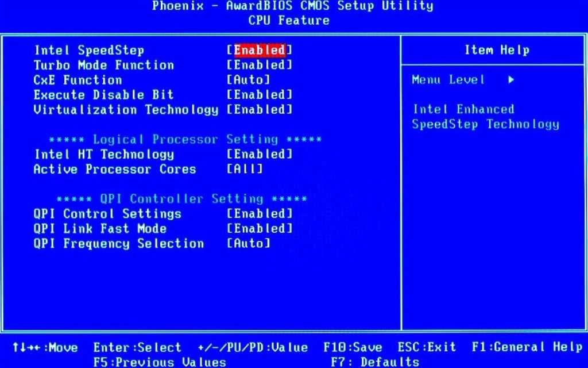Click the Phoenix AwardBIOS CMOS Setup Utility title

pyautogui.click(x=292, y=6)
